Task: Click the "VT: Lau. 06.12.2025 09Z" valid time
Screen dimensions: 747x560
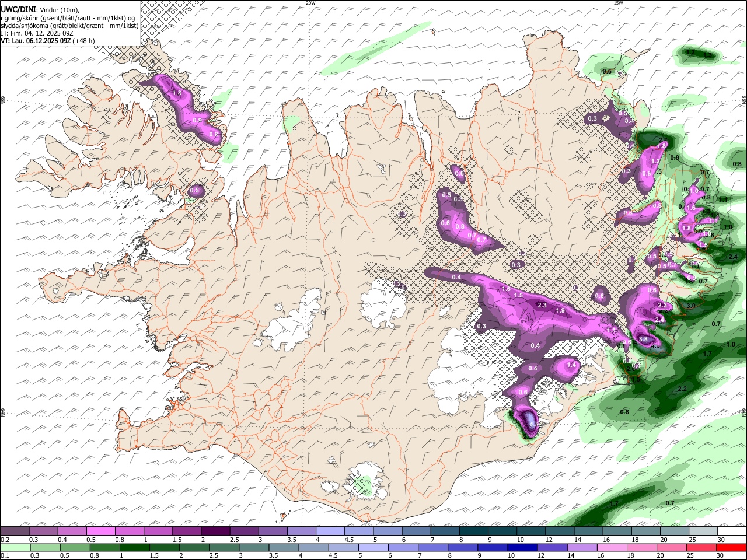Action: [x=36, y=41]
